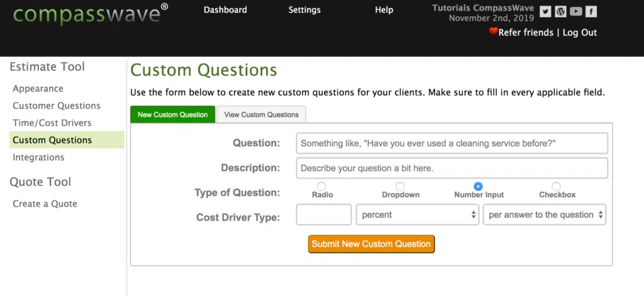Screen dimensions: 644x296
Task: Open the Twitter icon link
Action: coord(545,11)
